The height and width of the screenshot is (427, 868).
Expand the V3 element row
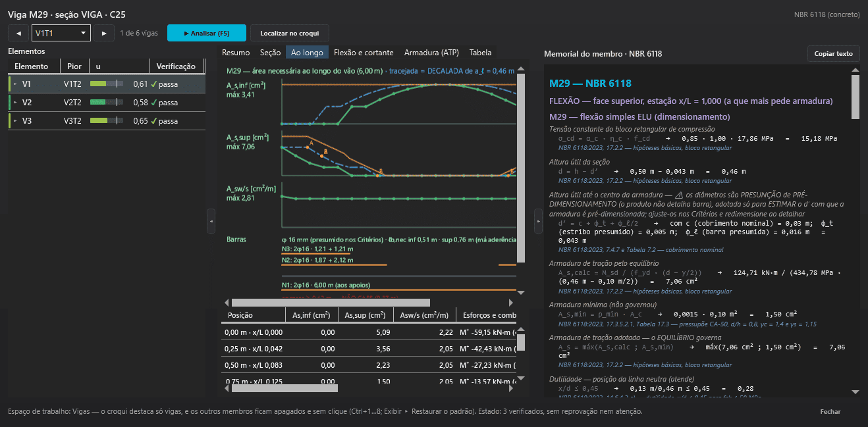coord(15,121)
